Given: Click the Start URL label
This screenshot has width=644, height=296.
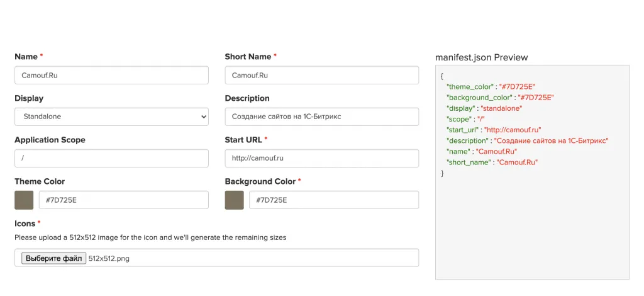Looking at the screenshot, I should [246, 140].
